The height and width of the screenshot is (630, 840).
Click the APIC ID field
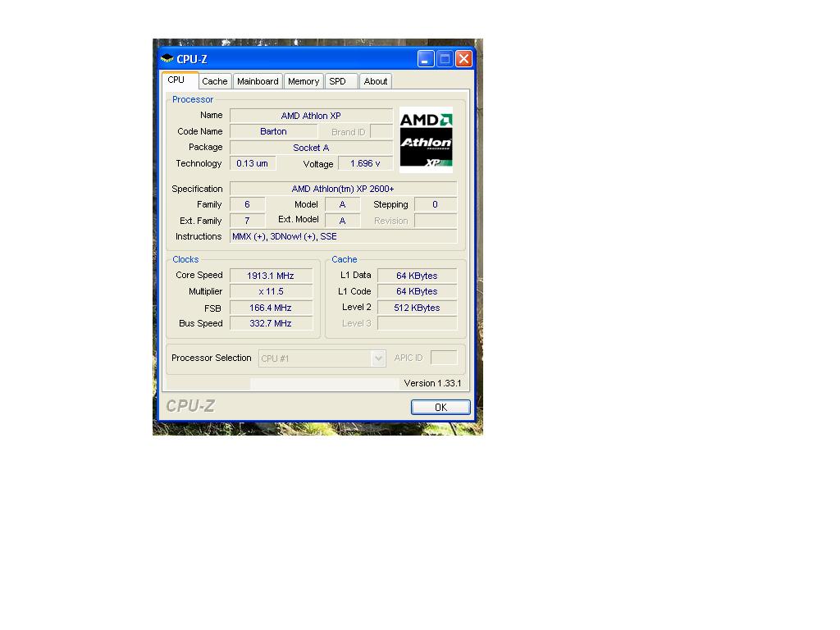444,358
